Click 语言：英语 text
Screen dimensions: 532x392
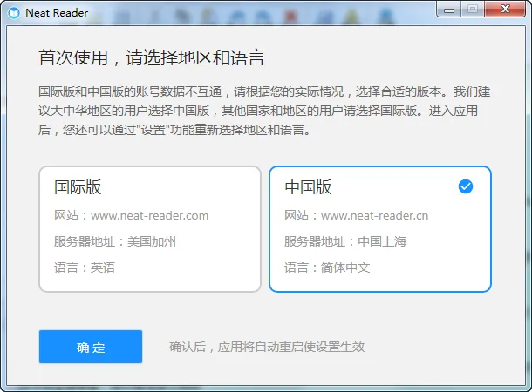pos(85,267)
